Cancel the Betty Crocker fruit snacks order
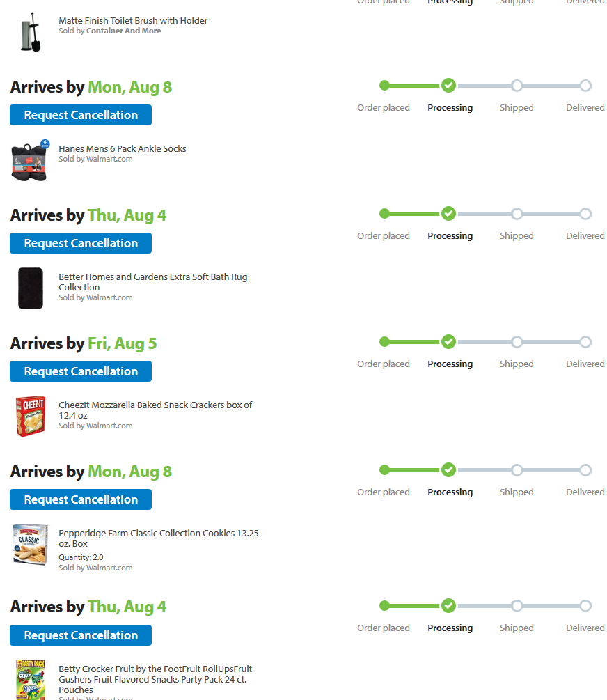 coord(81,635)
